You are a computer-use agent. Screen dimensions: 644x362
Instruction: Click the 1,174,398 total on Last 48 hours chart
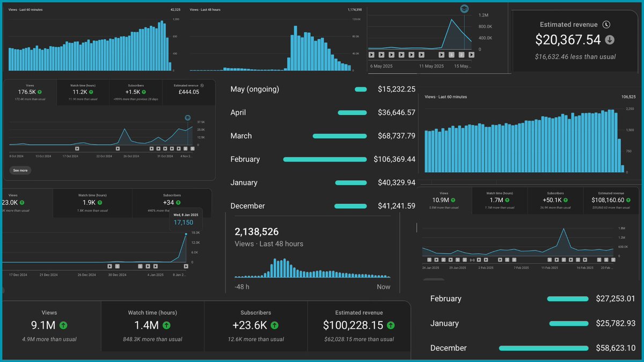355,10
